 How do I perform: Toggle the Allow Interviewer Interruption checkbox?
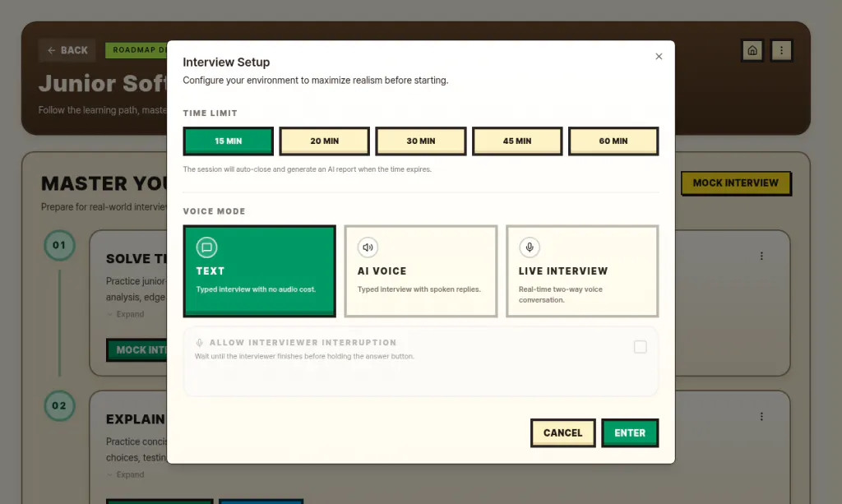click(640, 347)
